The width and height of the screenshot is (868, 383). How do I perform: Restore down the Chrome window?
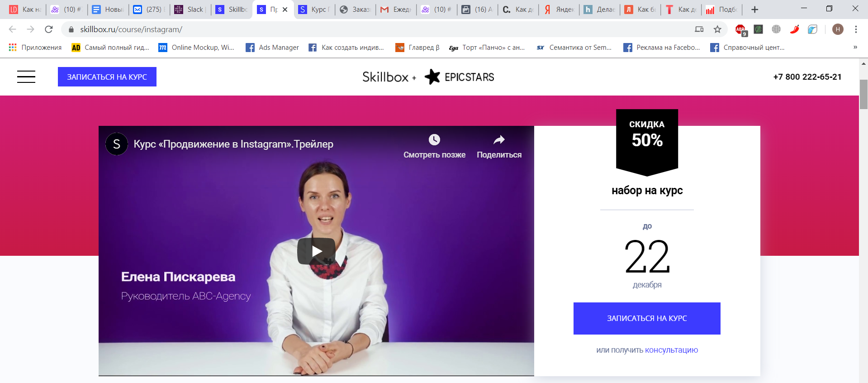pos(829,9)
